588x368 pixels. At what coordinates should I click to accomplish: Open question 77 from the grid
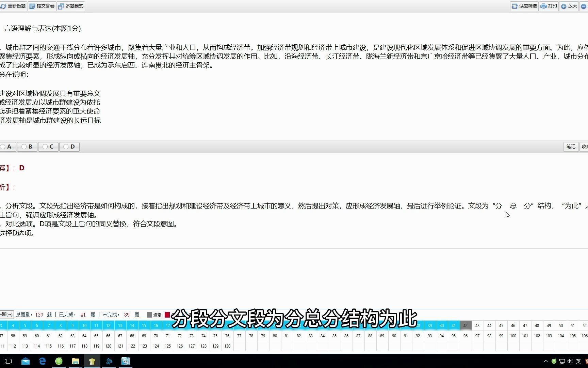(239, 336)
